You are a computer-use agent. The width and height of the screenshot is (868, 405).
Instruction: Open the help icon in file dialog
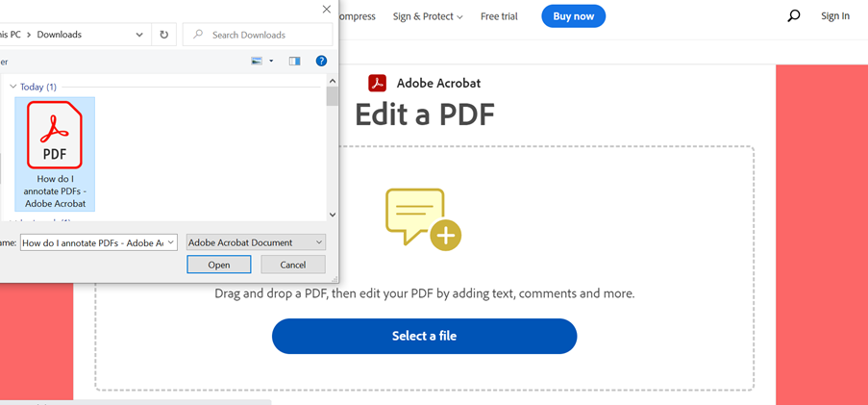tap(321, 61)
